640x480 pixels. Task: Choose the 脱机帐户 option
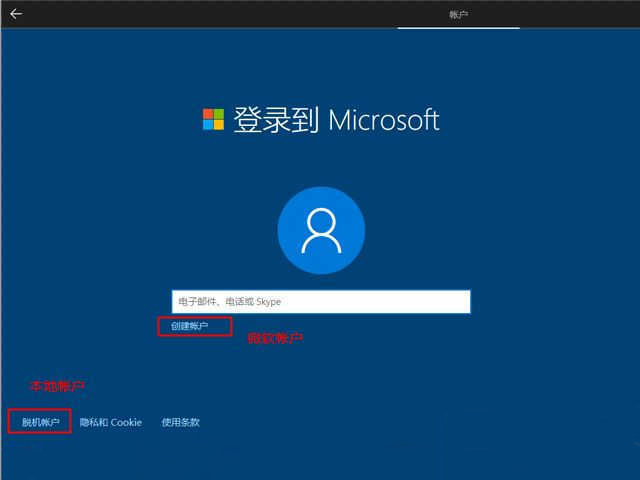[x=40, y=422]
